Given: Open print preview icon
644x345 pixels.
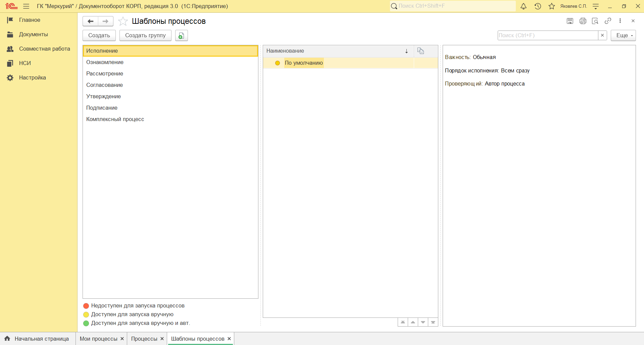Looking at the screenshot, I should [x=595, y=21].
